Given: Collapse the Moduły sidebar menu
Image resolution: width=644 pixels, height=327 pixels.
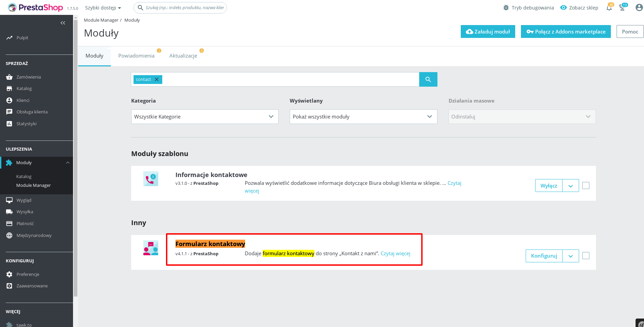Looking at the screenshot, I should coord(68,162).
